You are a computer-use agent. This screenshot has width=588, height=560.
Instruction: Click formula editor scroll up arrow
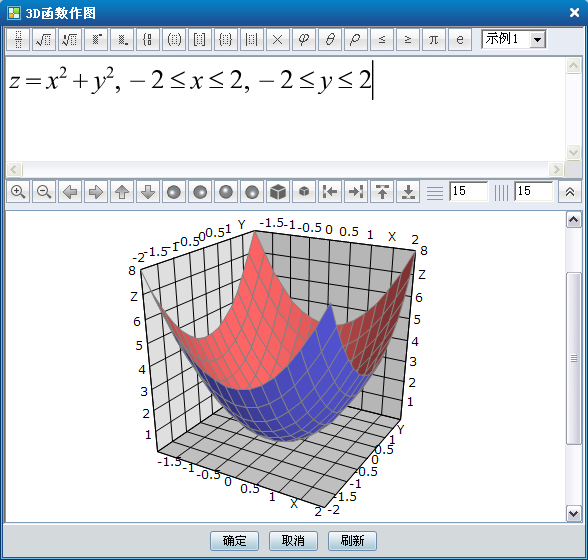pyautogui.click(x=573, y=66)
